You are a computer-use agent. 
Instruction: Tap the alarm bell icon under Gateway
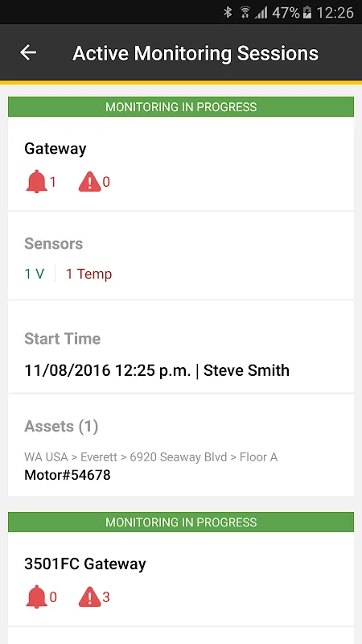coord(36,182)
